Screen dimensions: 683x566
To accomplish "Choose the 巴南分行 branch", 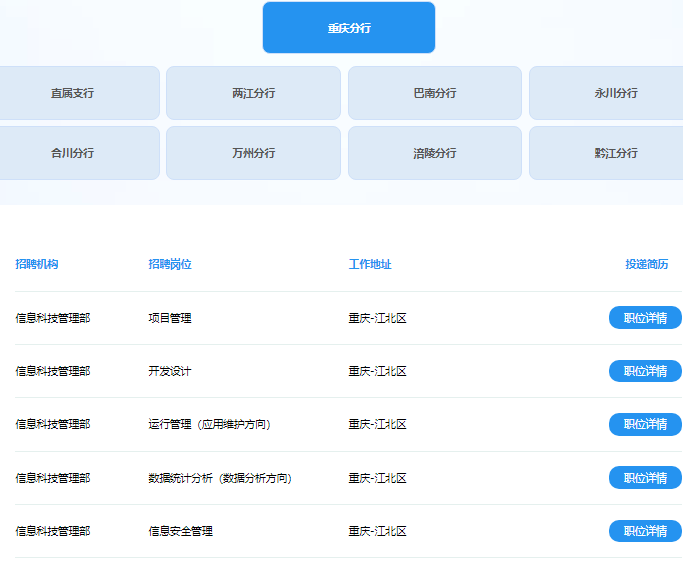I will (x=434, y=93).
